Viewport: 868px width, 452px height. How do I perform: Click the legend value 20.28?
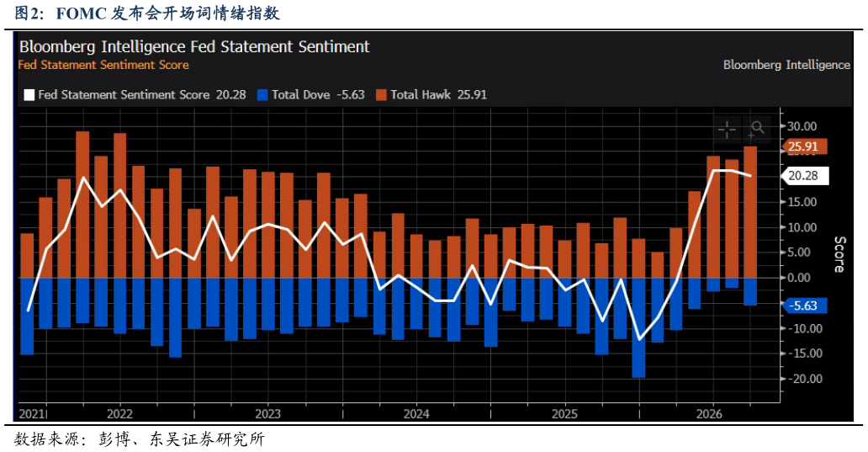[x=230, y=95]
